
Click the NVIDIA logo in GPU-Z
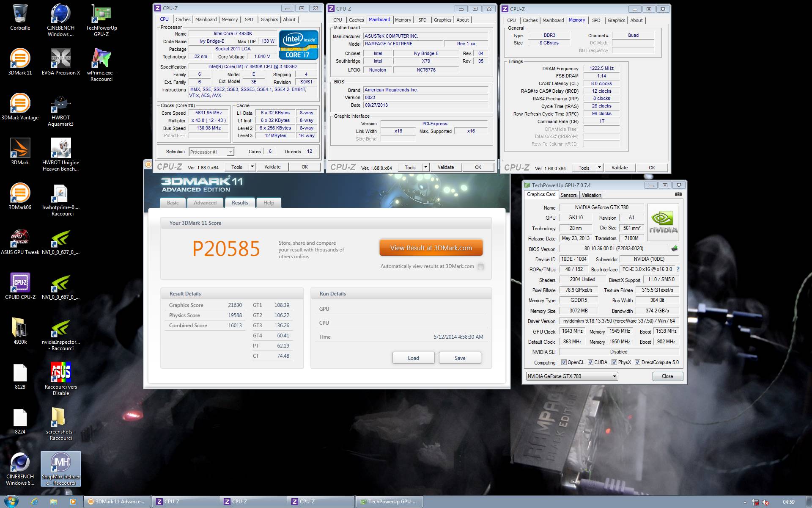663,223
